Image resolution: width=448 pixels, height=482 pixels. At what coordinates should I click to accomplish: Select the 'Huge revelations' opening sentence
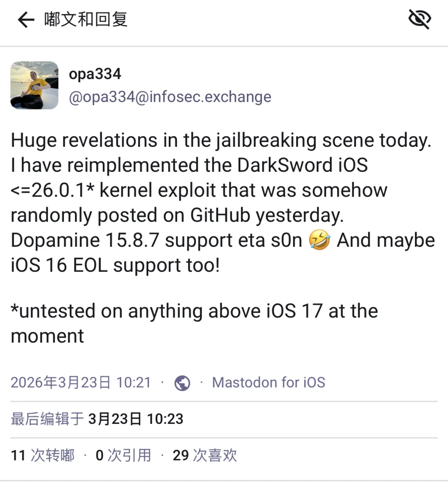tap(221, 141)
